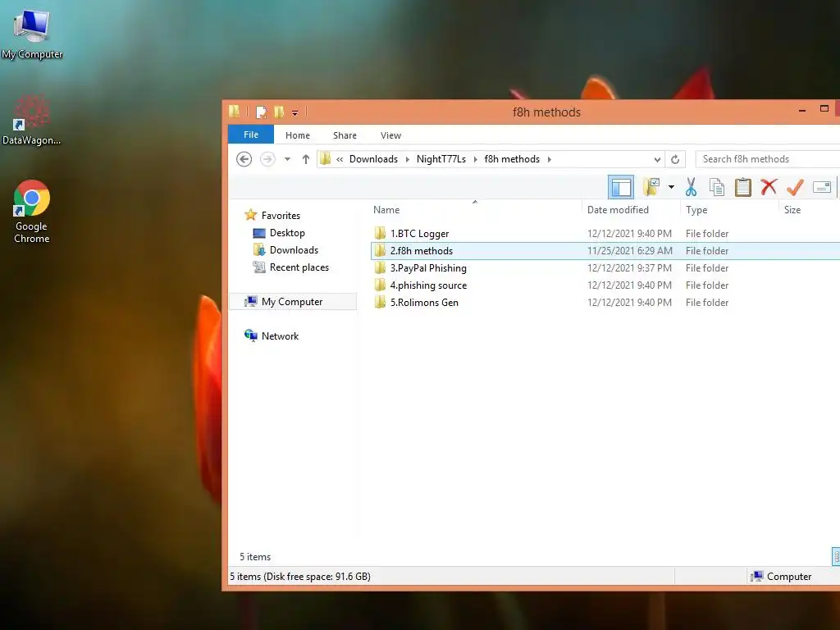
Task: Click the address bar overflow chevrons
Action: click(340, 159)
